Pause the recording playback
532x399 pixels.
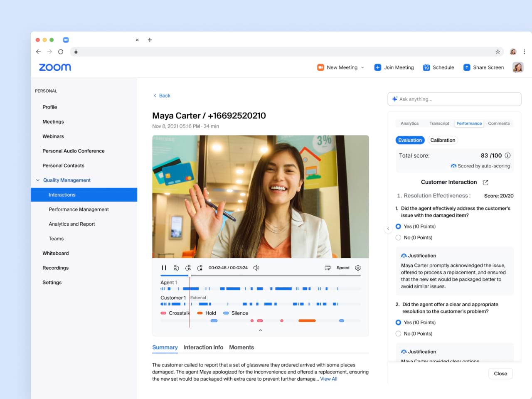pyautogui.click(x=164, y=268)
